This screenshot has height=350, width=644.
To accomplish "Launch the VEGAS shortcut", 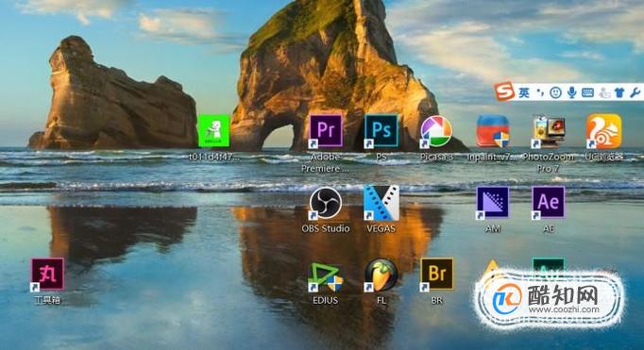I will click(381, 203).
